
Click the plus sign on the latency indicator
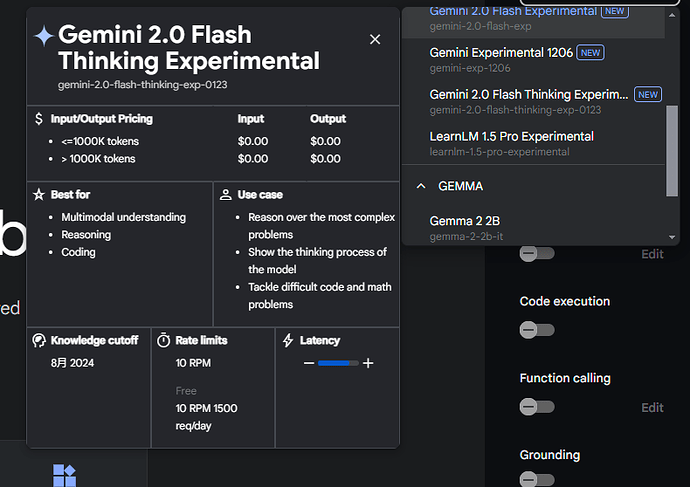(x=368, y=363)
